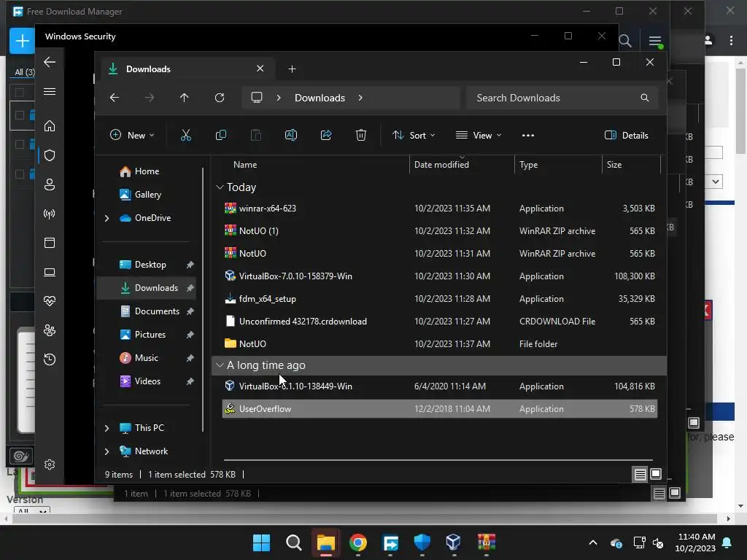
Task: Open the Sort dropdown menu
Action: [414, 135]
